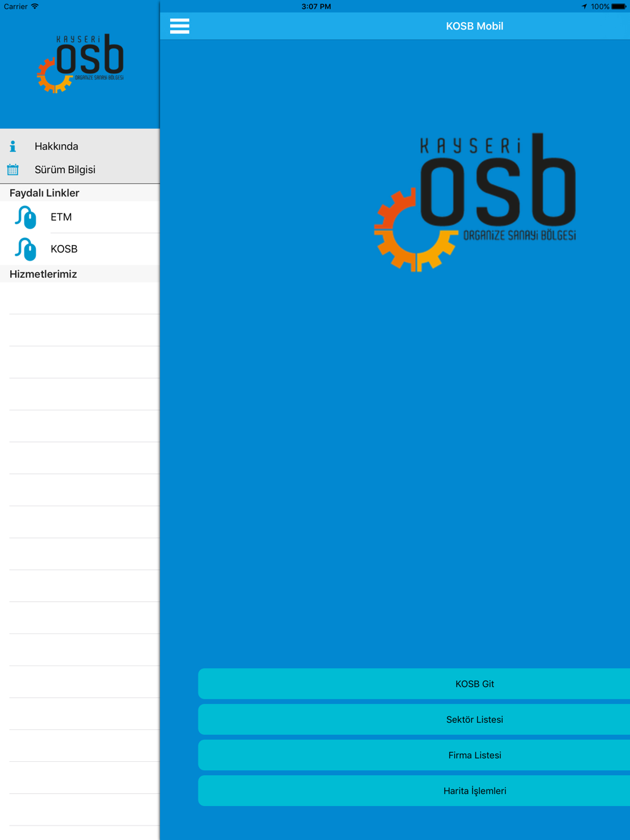Click the Sürüm Bilgisi calendar icon
Image resolution: width=630 pixels, height=840 pixels.
[13, 169]
